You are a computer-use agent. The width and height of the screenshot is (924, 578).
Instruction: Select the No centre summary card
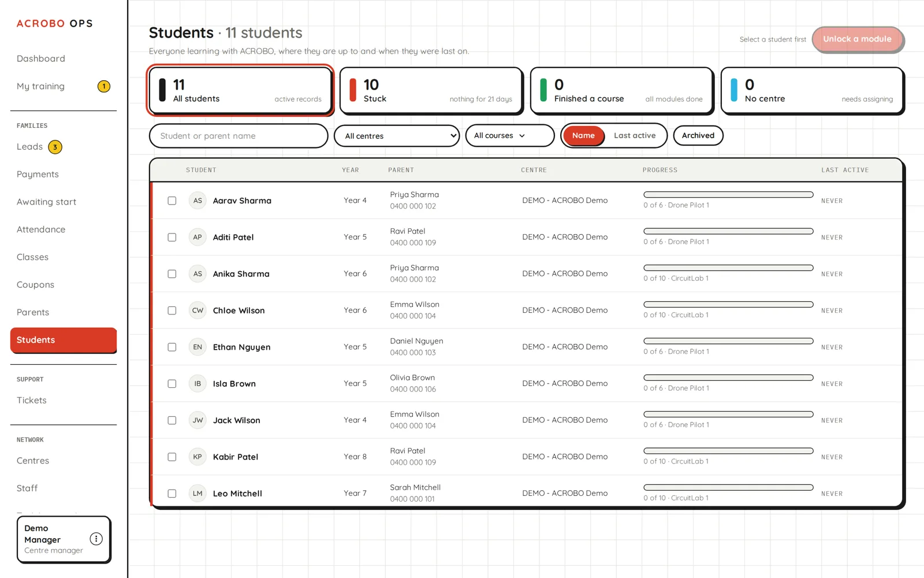coord(812,91)
